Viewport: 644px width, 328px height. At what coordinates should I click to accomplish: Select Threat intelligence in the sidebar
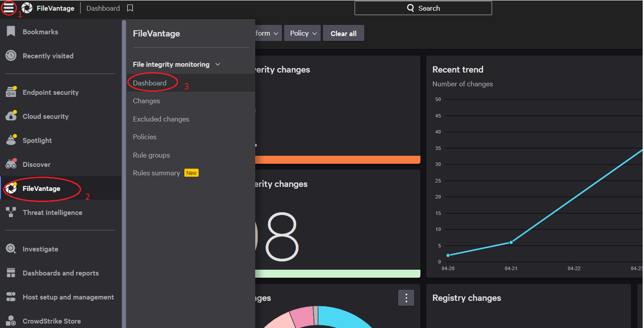point(52,212)
